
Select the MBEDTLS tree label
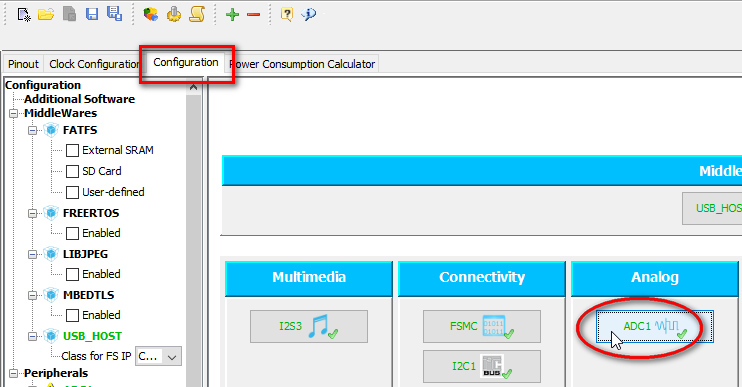tap(88, 295)
